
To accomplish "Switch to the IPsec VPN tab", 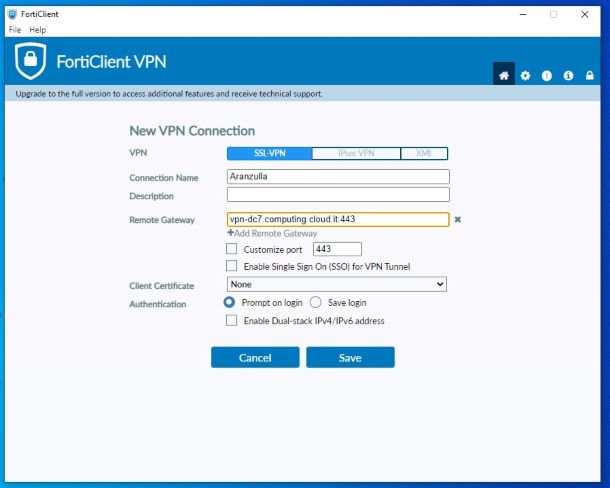I will point(356,153).
